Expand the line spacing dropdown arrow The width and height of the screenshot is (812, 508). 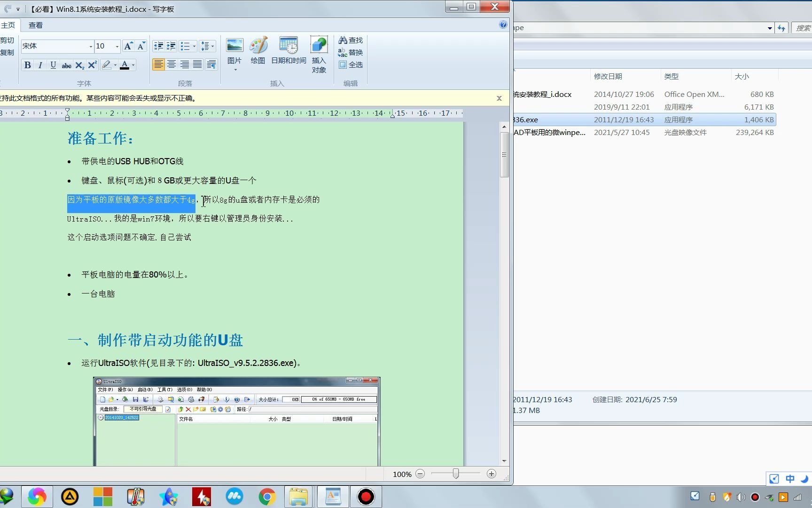tap(213, 46)
